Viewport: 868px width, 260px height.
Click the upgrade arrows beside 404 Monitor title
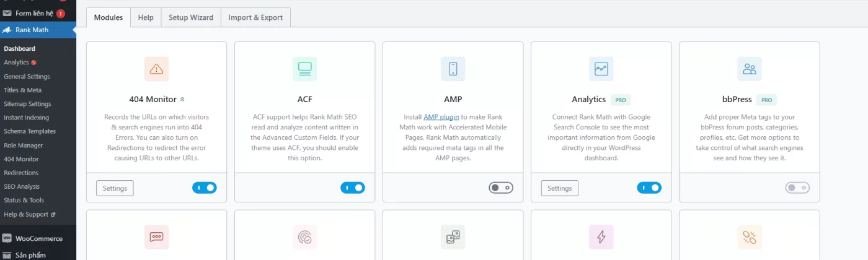click(182, 99)
